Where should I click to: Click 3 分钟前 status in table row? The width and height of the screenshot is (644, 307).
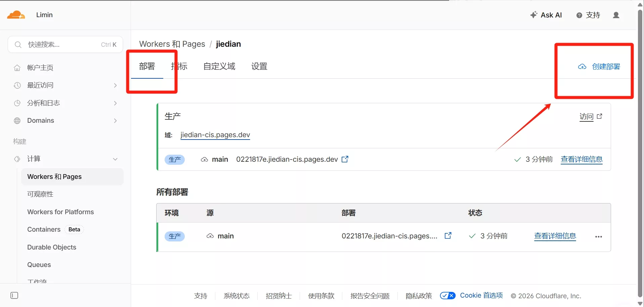pyautogui.click(x=494, y=236)
